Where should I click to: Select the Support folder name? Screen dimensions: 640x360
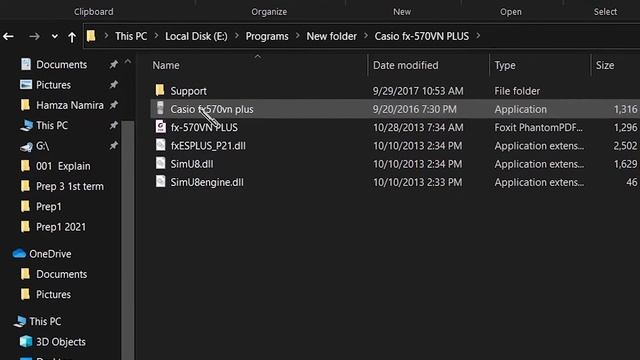[189, 91]
